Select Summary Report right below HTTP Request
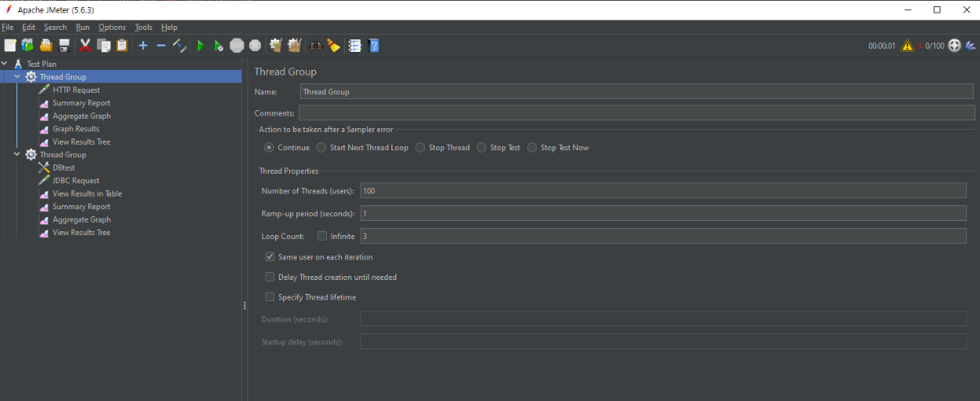Viewport: 980px width, 401px height. 81,103
